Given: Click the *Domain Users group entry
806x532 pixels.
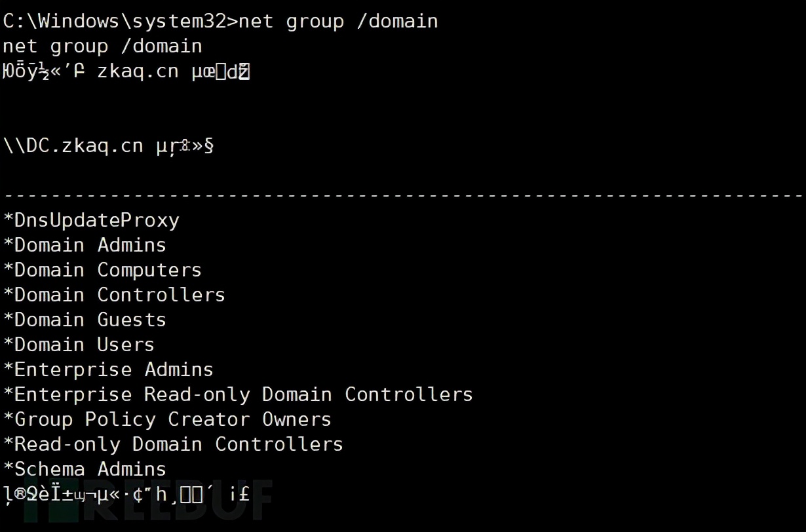Looking at the screenshot, I should tap(79, 345).
